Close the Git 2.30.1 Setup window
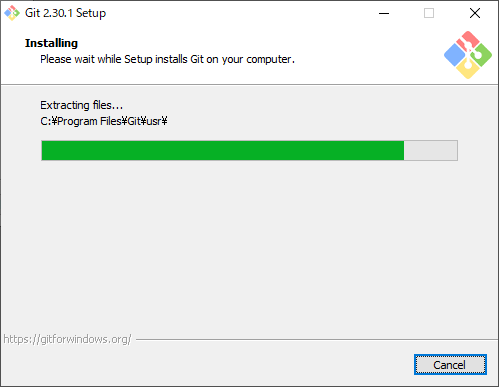Viewport: 499px width, 387px height. 475,13
